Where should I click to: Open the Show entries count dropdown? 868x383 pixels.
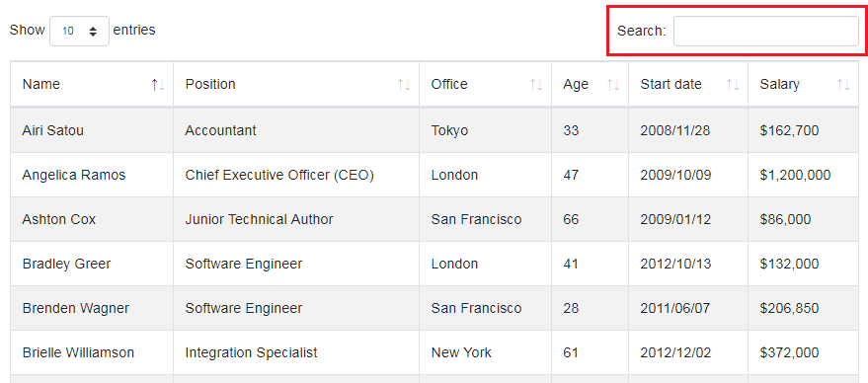tap(80, 31)
